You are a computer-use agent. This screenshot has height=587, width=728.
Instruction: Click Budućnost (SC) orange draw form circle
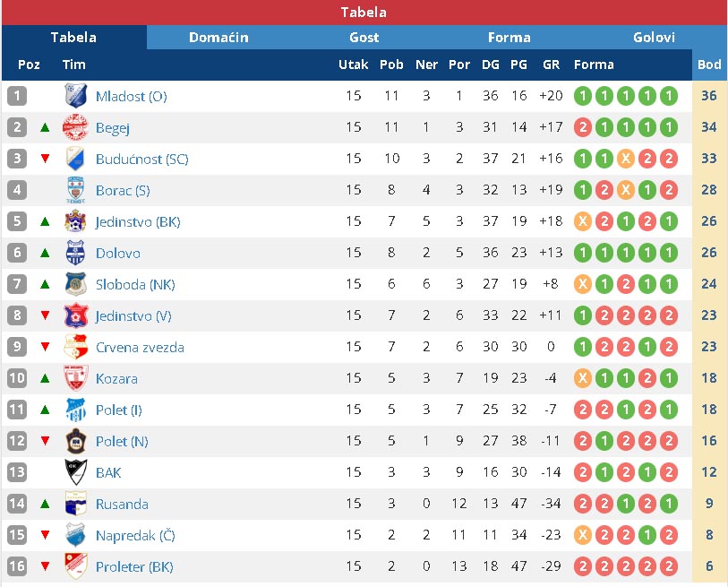(625, 159)
